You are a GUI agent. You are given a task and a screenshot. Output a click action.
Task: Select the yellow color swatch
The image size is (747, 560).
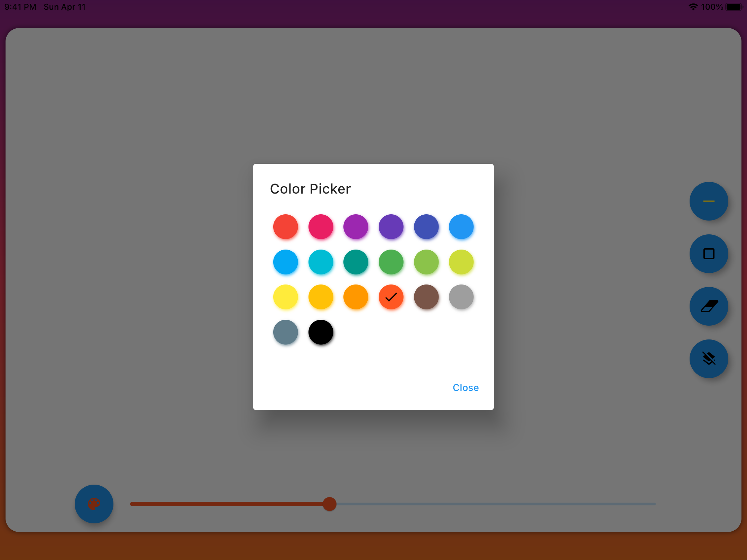[x=285, y=297]
